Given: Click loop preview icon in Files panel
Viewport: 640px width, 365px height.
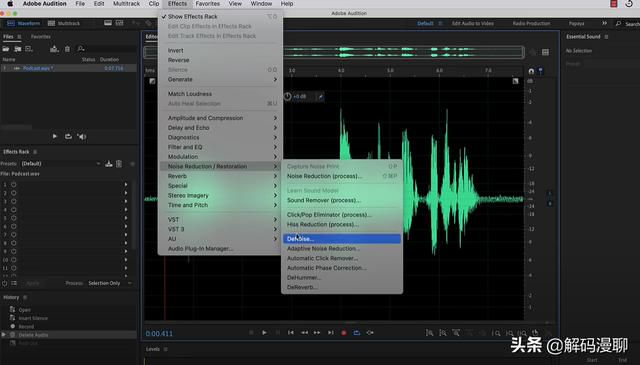Looking at the screenshot, I should tap(68, 136).
